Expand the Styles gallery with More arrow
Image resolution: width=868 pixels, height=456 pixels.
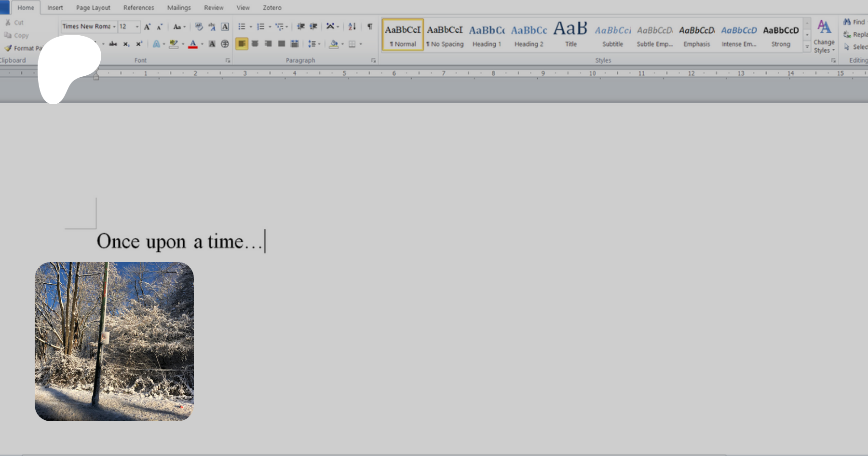[x=807, y=47]
